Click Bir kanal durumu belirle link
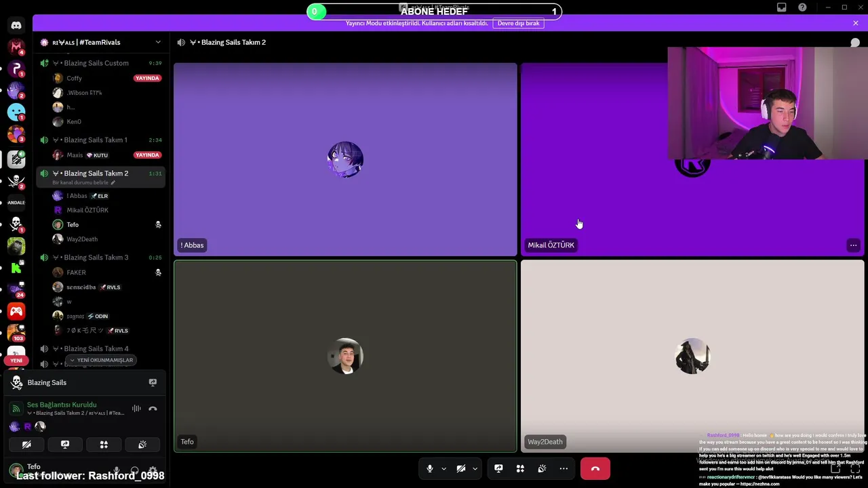Screen dimensions: 868x488 [x=80, y=182]
